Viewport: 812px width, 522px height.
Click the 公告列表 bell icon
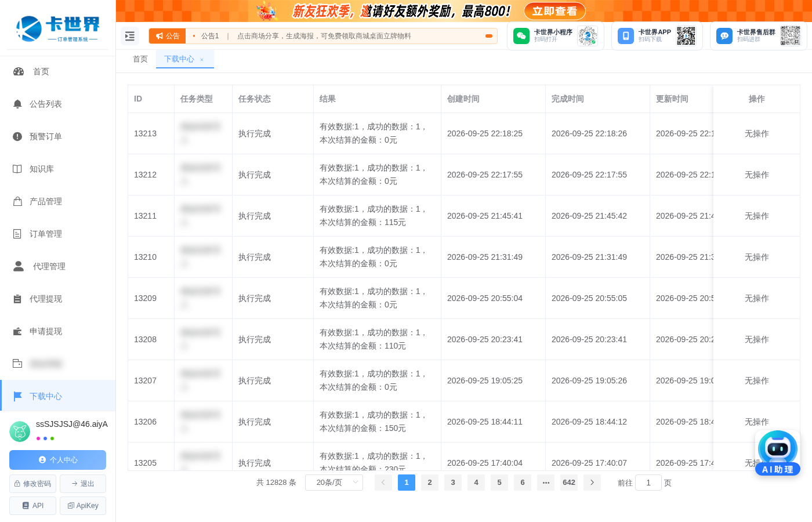[x=17, y=104]
